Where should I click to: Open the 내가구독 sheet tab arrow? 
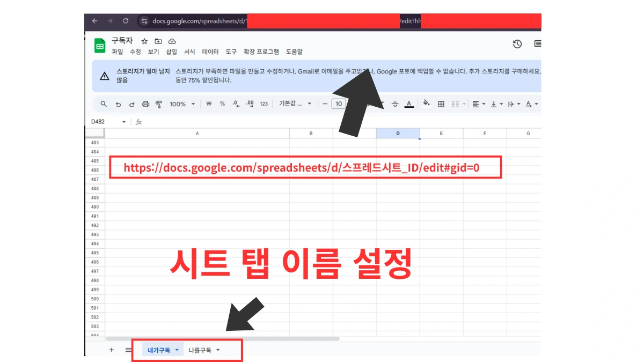(x=177, y=350)
